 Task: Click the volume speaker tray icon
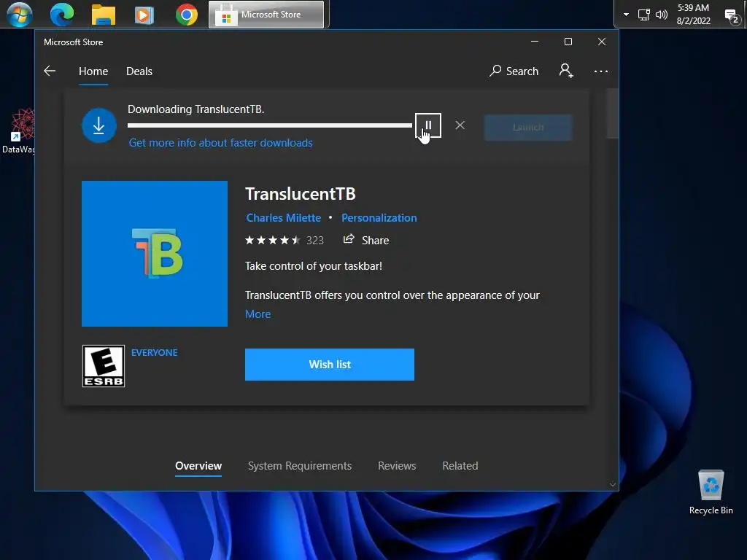661,15
